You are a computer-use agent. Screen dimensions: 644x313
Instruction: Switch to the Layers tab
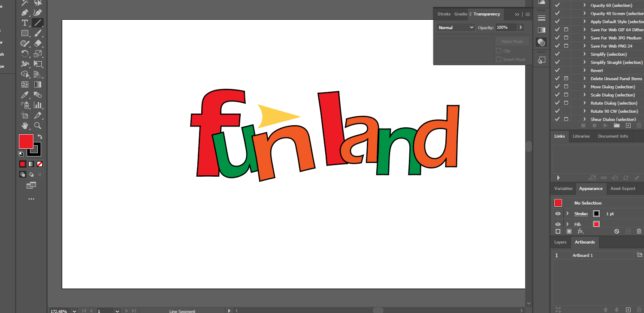[560, 242]
